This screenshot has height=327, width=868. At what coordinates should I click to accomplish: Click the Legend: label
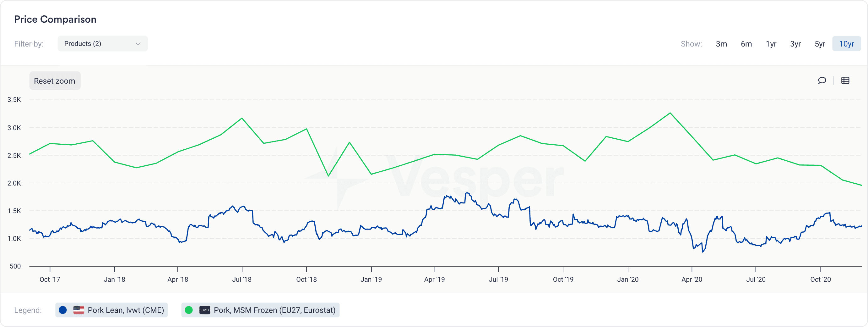[28, 310]
